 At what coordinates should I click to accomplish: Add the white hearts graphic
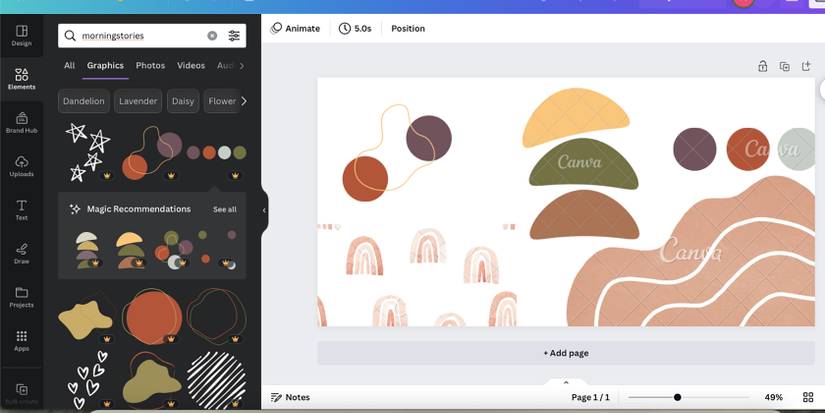coord(86,380)
